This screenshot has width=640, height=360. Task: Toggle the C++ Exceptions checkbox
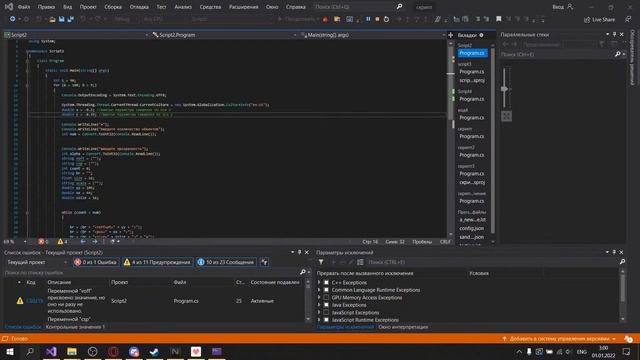(326, 282)
